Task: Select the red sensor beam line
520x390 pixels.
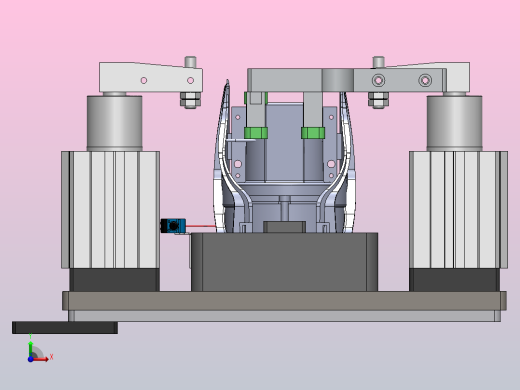Action: (201, 226)
